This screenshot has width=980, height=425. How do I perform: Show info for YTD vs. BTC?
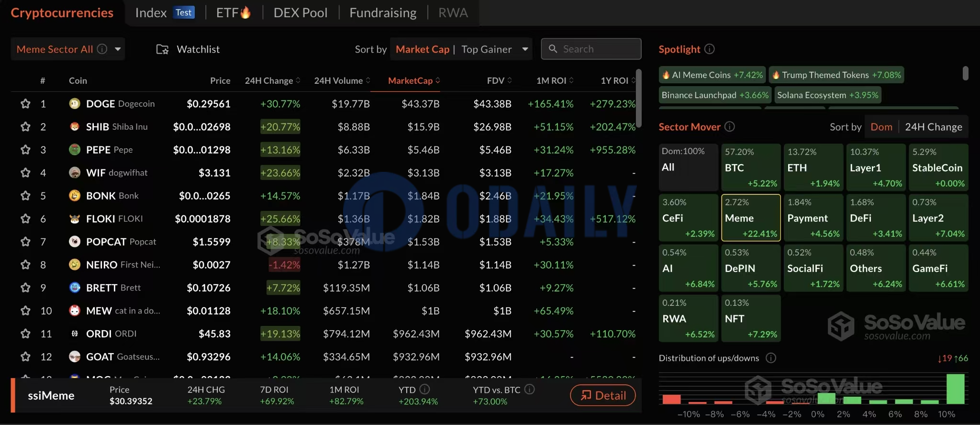tap(530, 390)
